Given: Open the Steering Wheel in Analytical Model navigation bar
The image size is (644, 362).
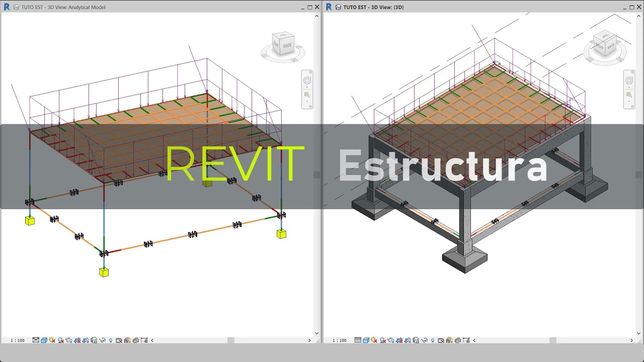Looking at the screenshot, I should pos(307,80).
